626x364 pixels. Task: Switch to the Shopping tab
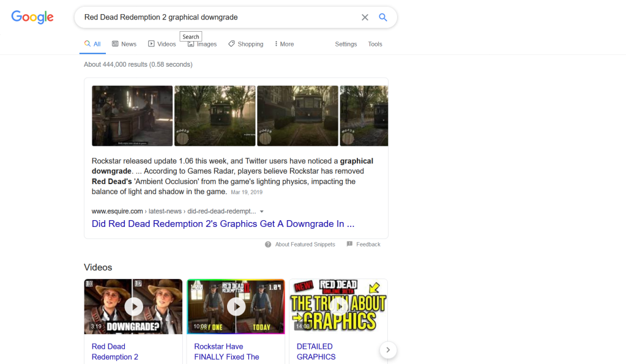click(x=246, y=44)
